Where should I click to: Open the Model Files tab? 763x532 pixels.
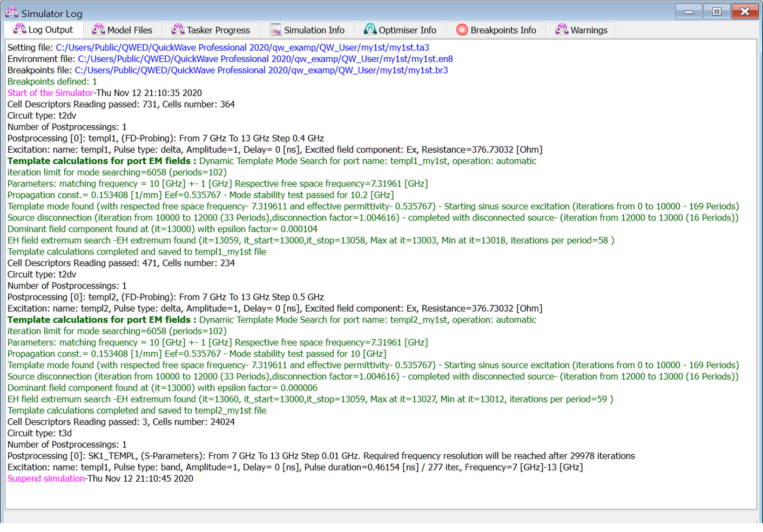[x=123, y=30]
